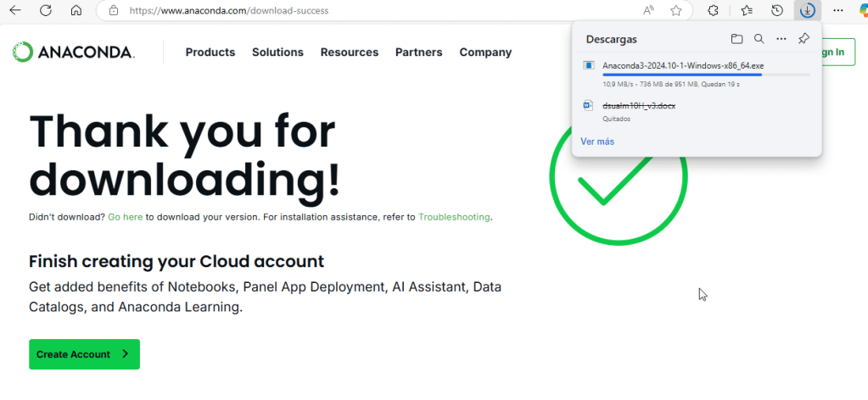Open the Resources navigation menu
This screenshot has height=400, width=868.
pyautogui.click(x=349, y=53)
